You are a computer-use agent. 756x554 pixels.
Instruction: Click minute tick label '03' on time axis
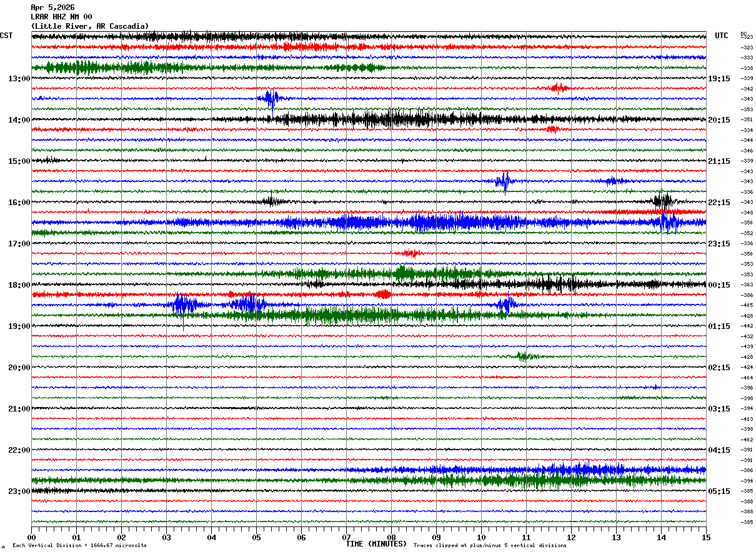tap(166, 537)
